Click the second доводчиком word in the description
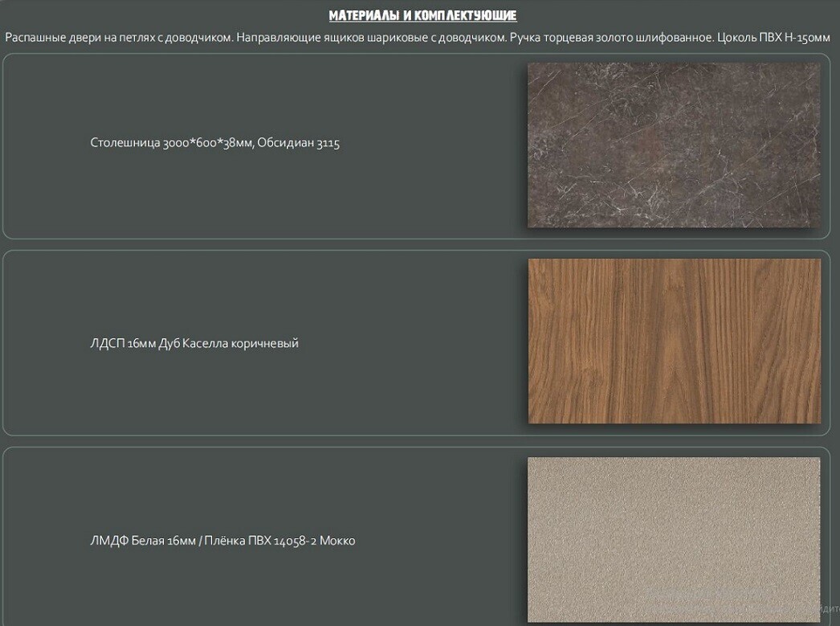 click(472, 39)
